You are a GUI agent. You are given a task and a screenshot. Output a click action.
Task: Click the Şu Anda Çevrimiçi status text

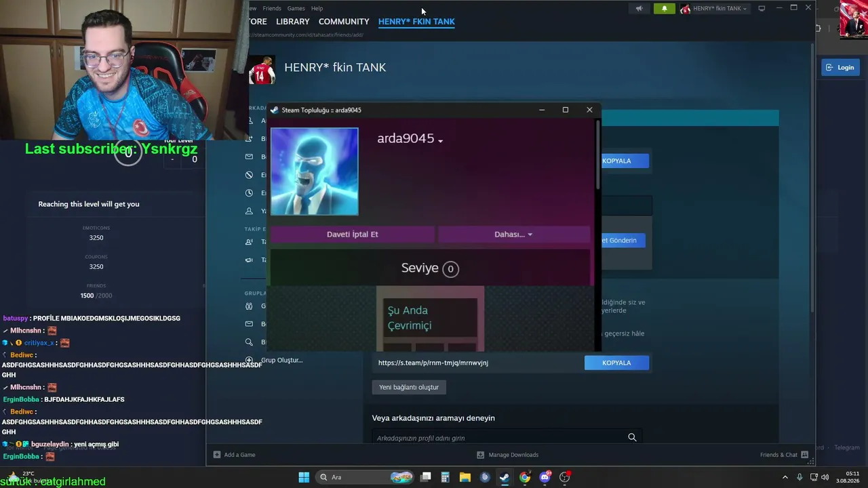pyautogui.click(x=410, y=318)
